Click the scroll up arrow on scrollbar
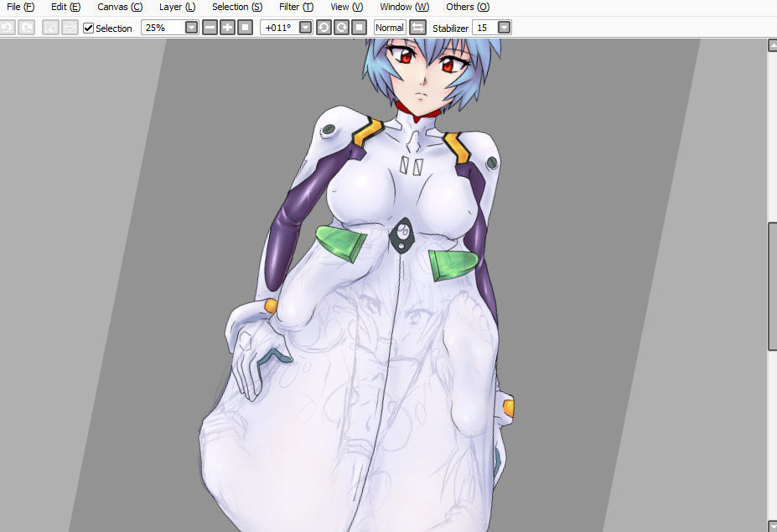 (773, 47)
